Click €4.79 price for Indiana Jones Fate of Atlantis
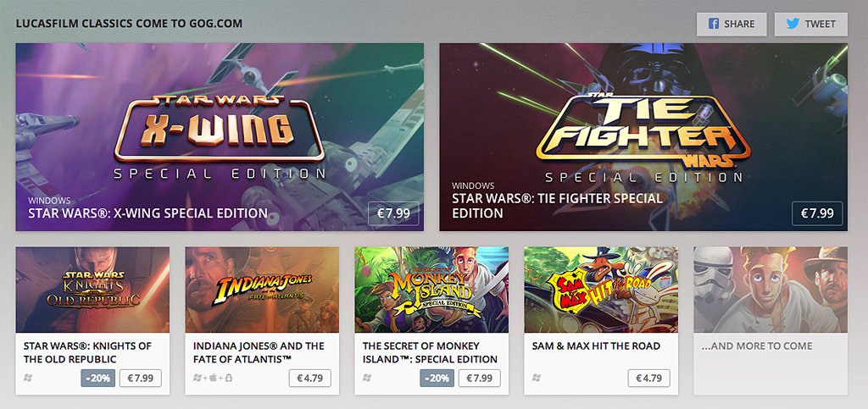The width and height of the screenshot is (868, 409). pyautogui.click(x=309, y=379)
